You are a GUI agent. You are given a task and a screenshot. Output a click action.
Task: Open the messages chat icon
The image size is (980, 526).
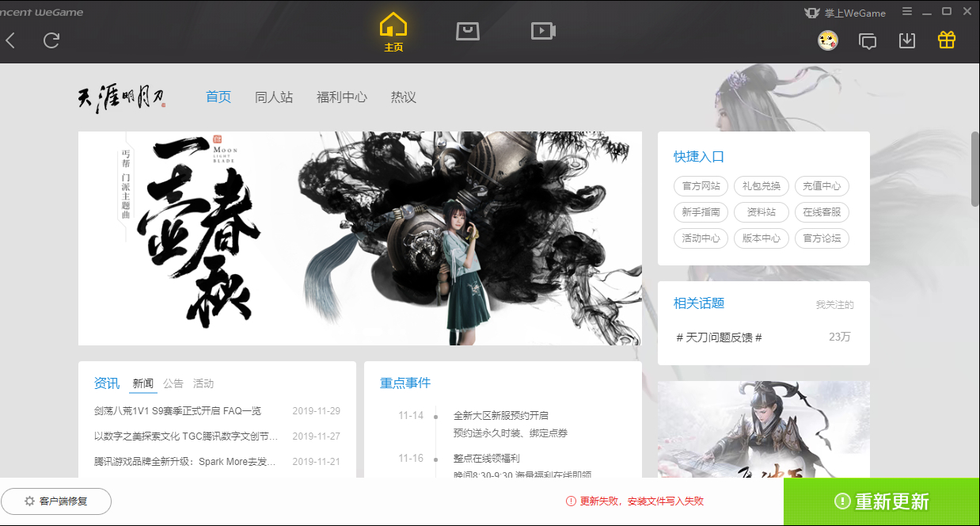tap(868, 40)
